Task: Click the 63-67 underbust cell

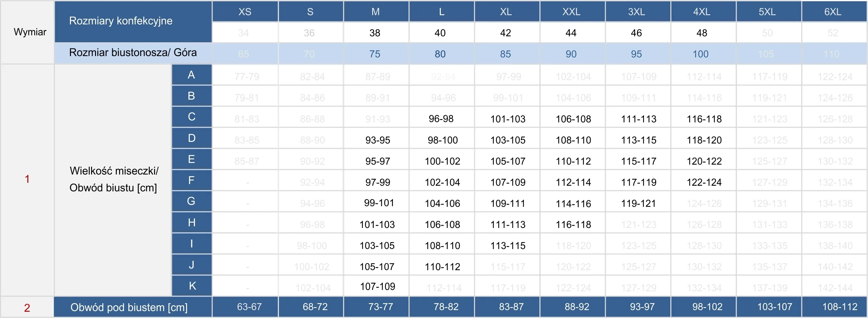Action: pyautogui.click(x=249, y=307)
